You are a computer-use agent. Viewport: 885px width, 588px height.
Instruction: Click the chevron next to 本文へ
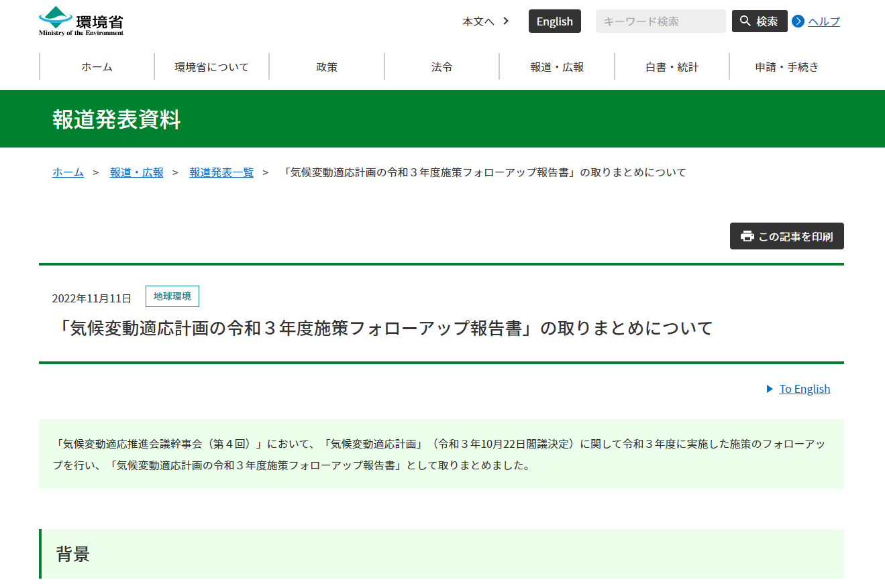[x=506, y=21]
